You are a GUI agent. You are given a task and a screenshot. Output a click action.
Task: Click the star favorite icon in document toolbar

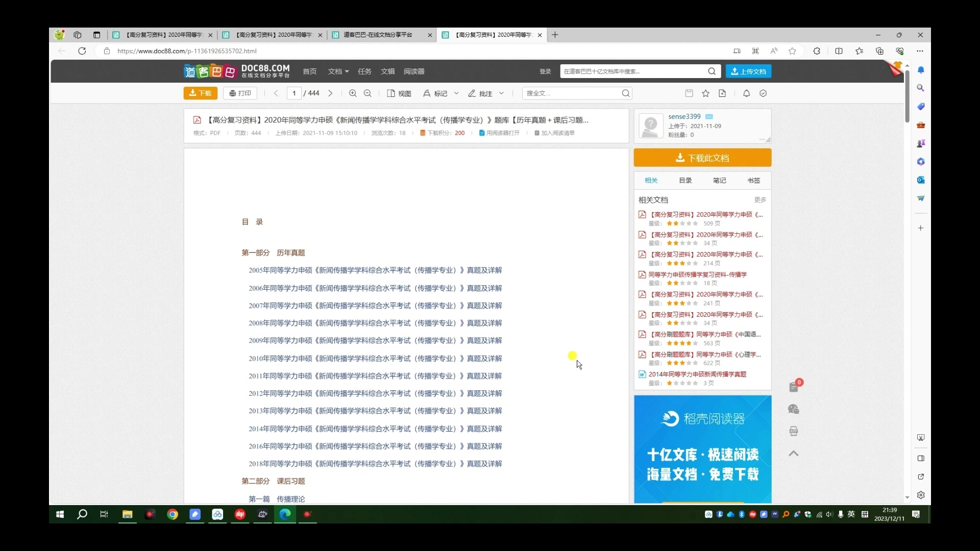(706, 93)
